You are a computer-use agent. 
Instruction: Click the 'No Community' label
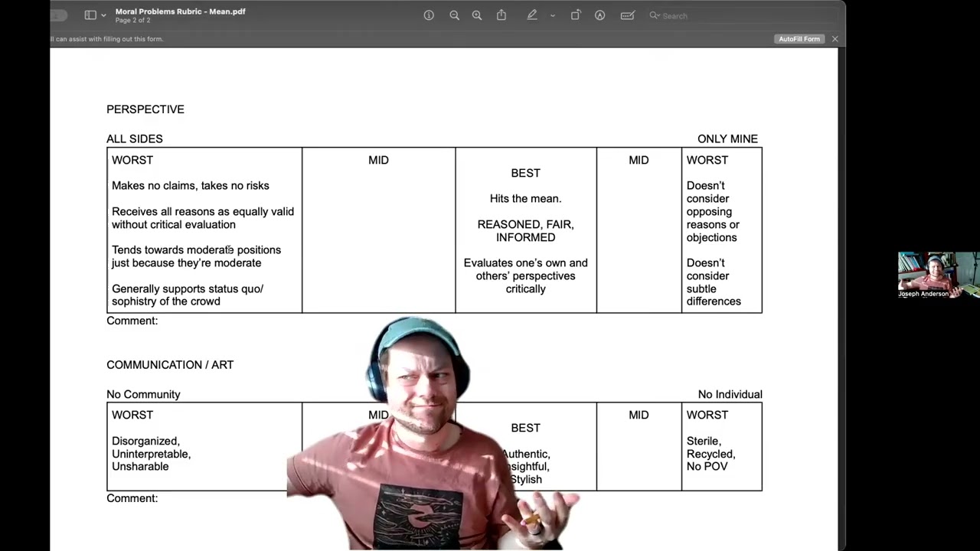[143, 394]
